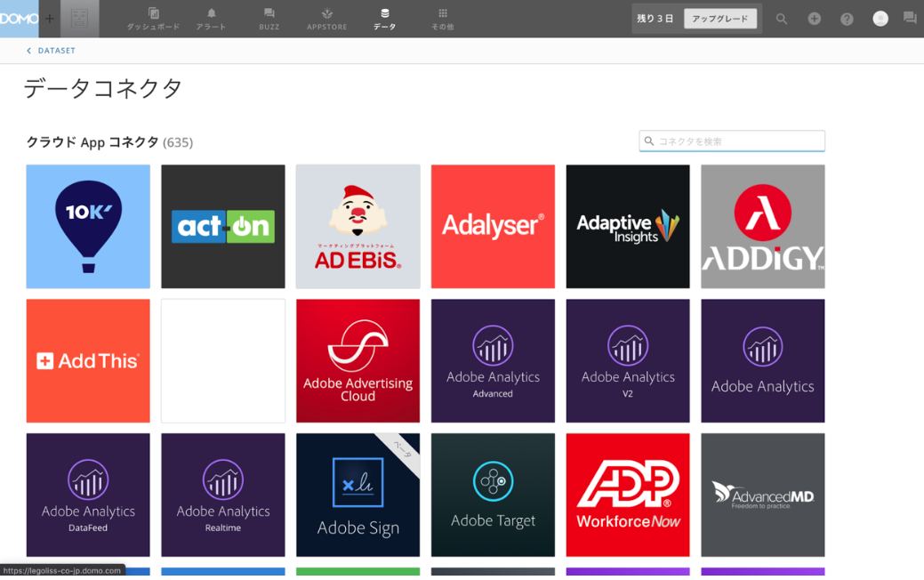Open the ADP Workforce Now connector

coord(628,495)
